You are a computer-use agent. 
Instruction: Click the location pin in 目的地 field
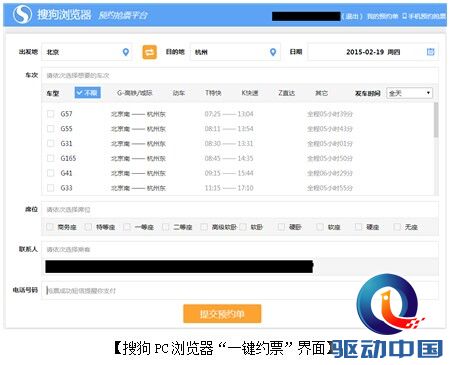click(273, 52)
